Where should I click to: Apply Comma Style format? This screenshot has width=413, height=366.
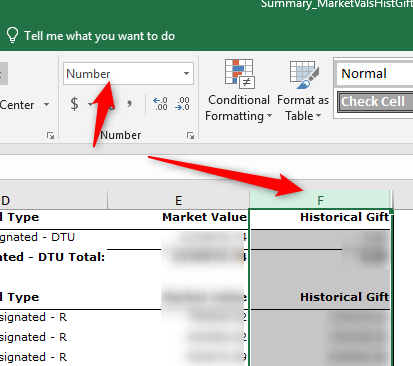[129, 104]
